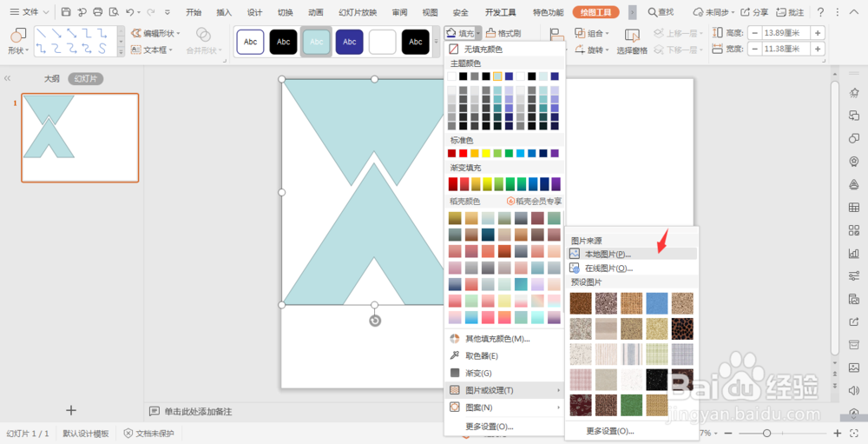Open the 文件 menu dropdown
Image resolution: width=868 pixels, height=444 pixels.
(x=30, y=11)
